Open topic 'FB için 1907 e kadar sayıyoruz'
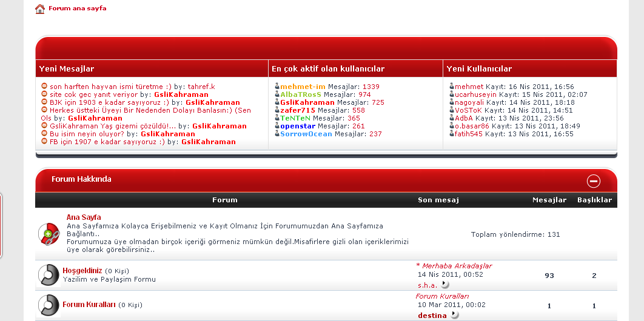The width and height of the screenshot is (644, 321). (107, 142)
